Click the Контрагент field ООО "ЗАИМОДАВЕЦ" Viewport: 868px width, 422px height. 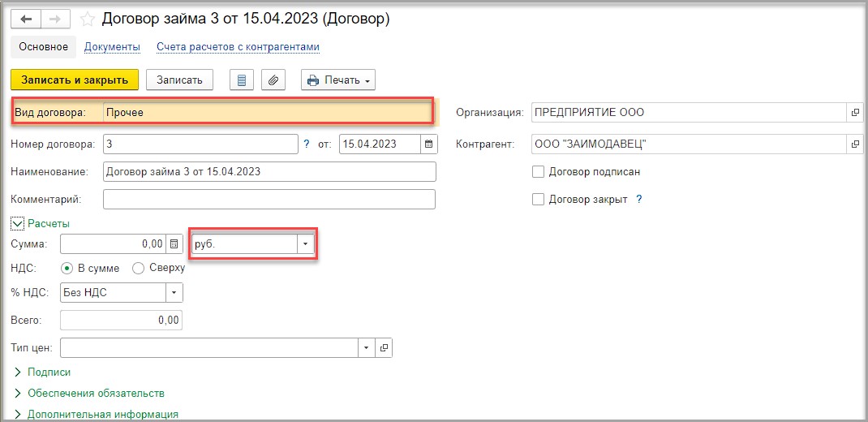pos(689,144)
